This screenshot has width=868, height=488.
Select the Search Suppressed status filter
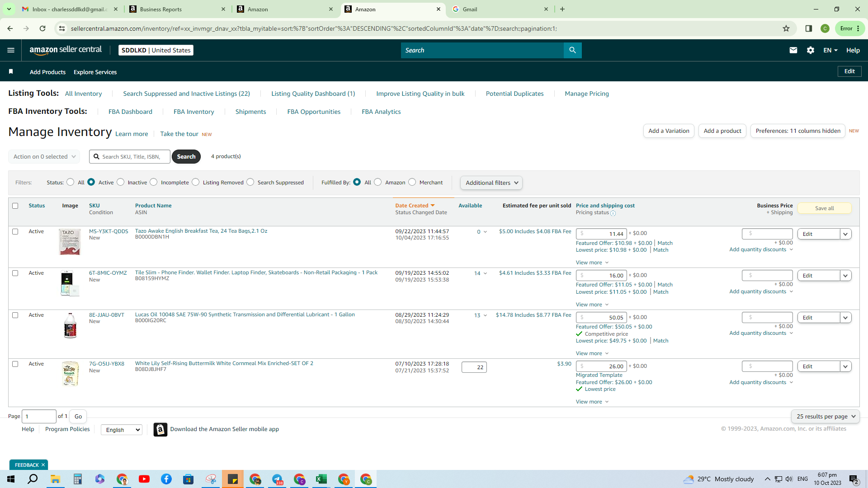pyautogui.click(x=250, y=182)
